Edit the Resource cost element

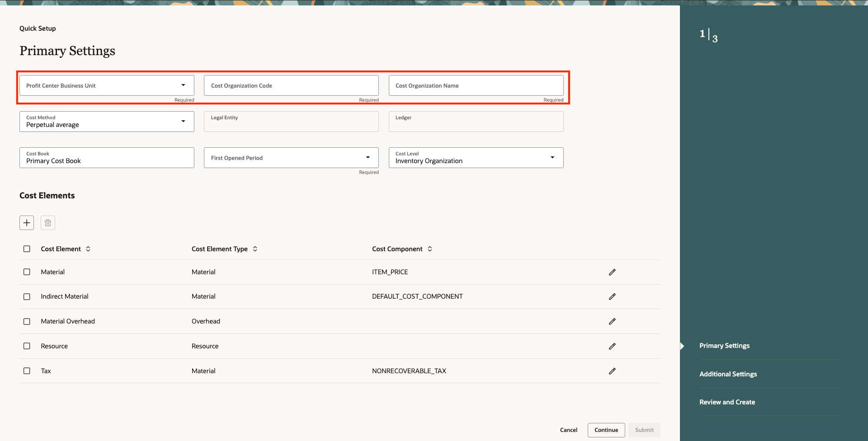coord(613,346)
